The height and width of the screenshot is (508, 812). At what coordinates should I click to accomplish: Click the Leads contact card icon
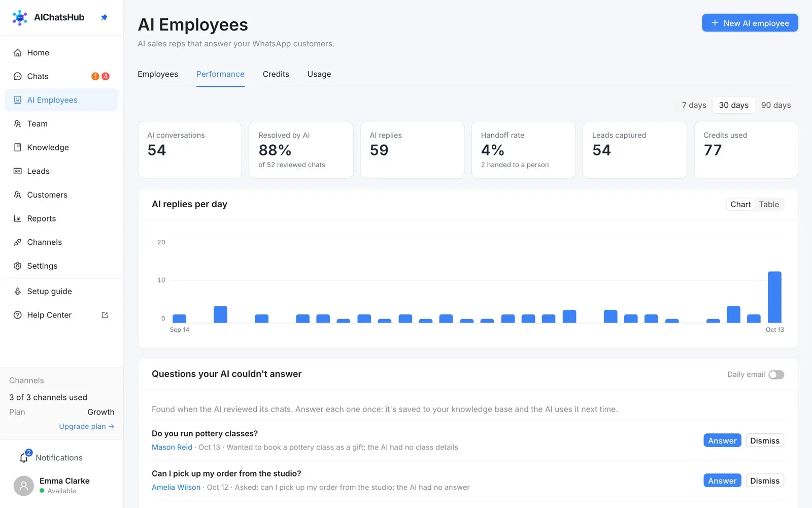(18, 171)
